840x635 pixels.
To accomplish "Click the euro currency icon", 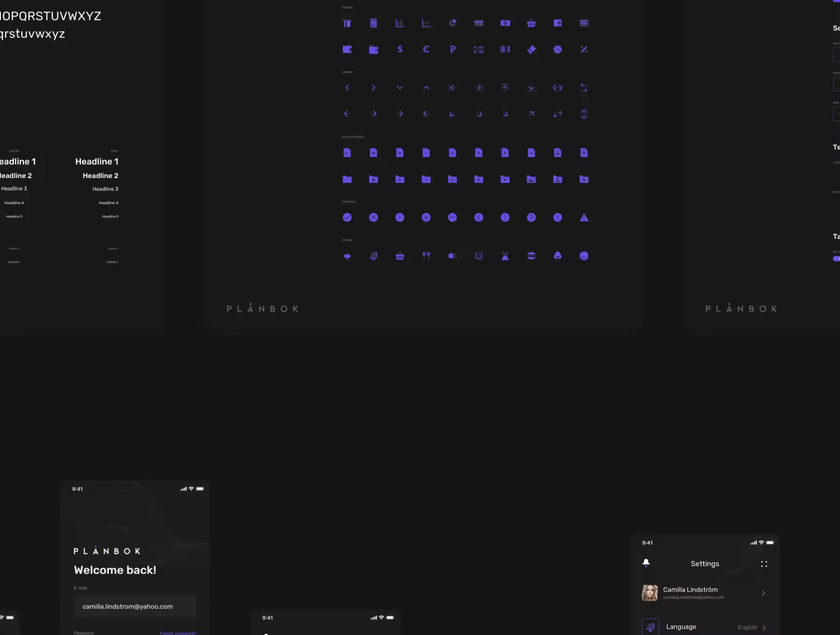I will pos(426,49).
